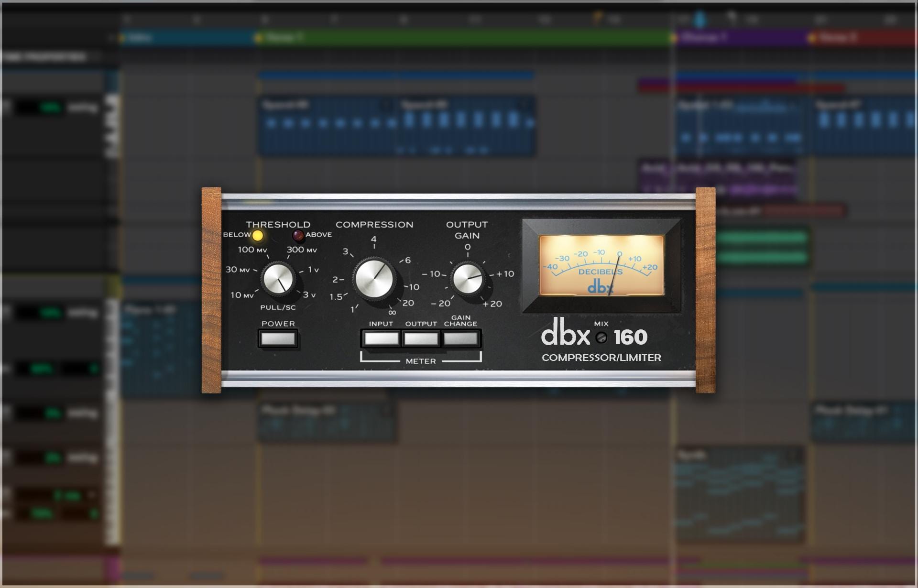Click the red ABOVE threshold LED

click(x=298, y=235)
